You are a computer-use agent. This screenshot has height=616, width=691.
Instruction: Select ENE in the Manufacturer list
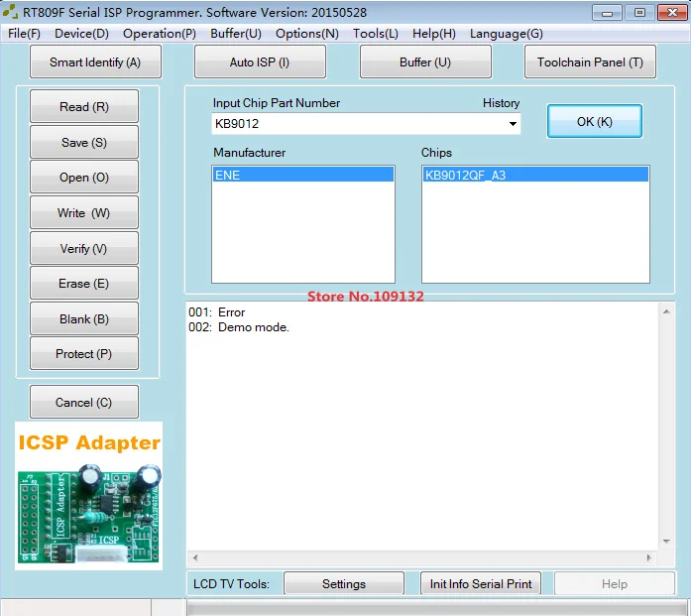[x=302, y=175]
